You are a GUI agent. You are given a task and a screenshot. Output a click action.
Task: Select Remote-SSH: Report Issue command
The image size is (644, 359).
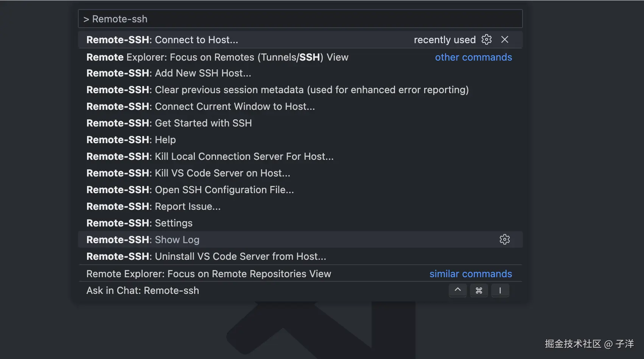154,206
